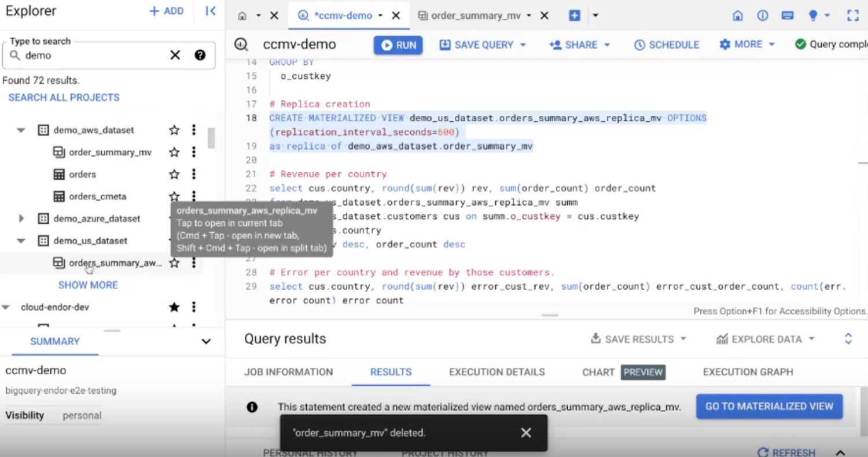Click SAVE QUERY button
This screenshot has width=868, height=457.
tap(483, 45)
